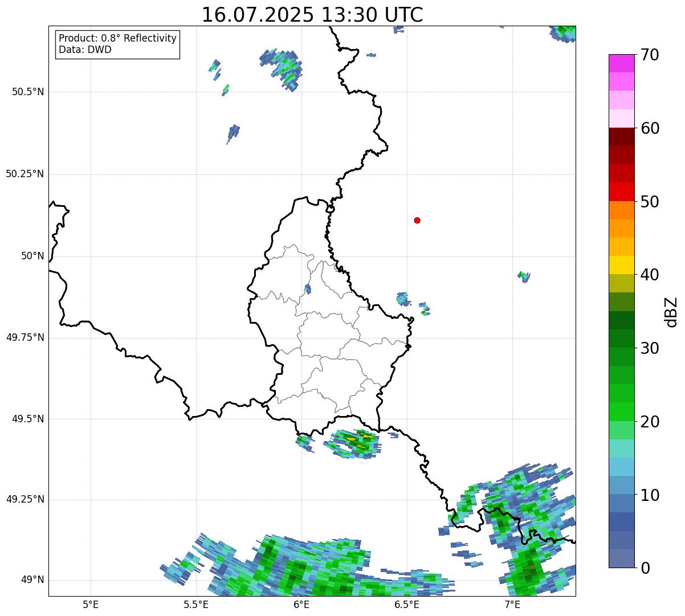
Task: Pick the orange swatch just below 50
Action: pos(622,210)
